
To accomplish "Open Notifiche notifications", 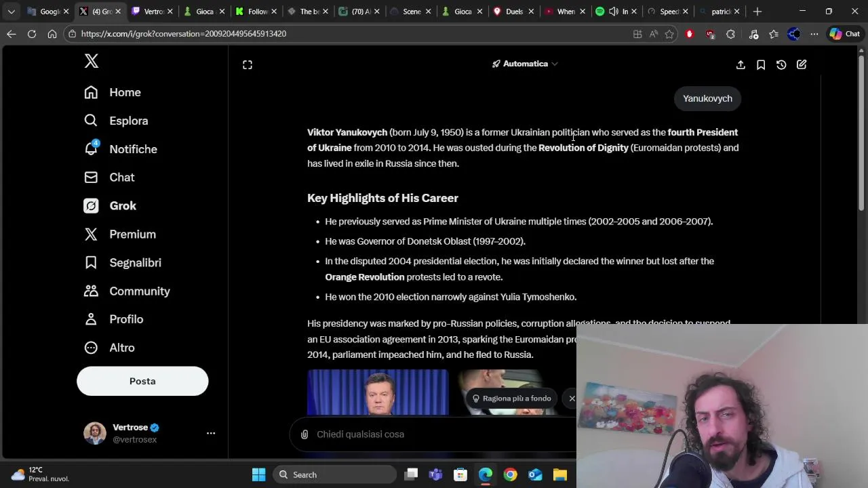I will (121, 149).
